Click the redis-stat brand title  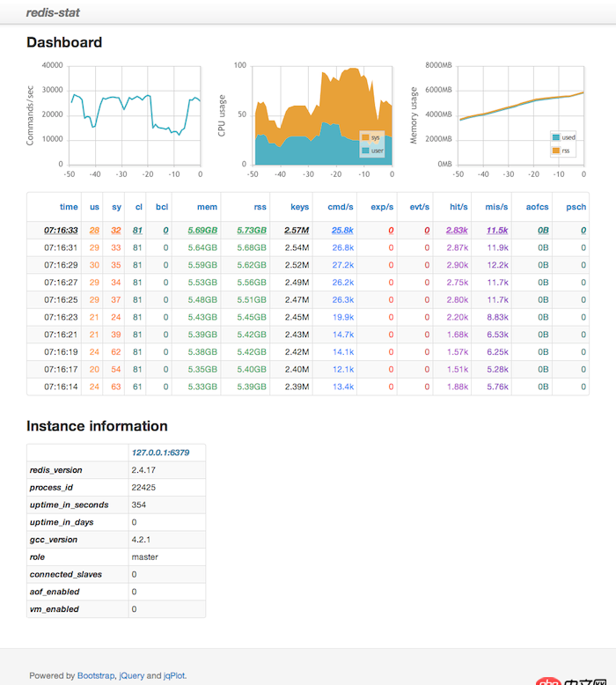tap(53, 12)
